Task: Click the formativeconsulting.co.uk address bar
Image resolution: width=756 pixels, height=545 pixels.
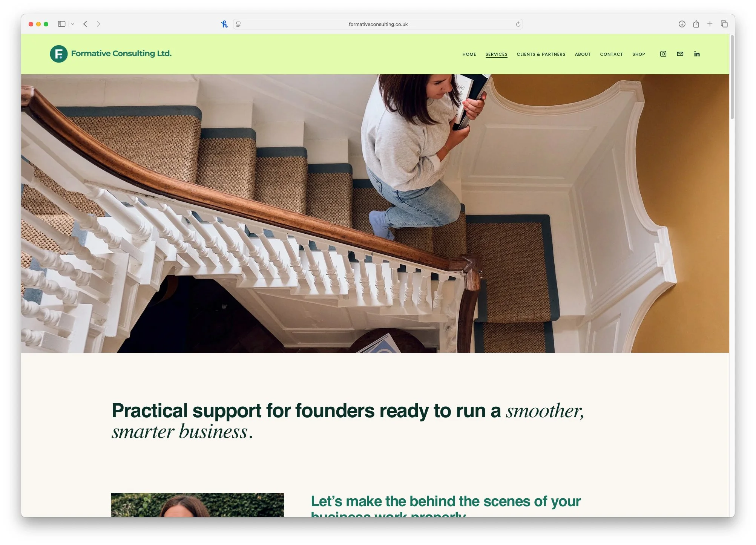Action: click(x=378, y=24)
